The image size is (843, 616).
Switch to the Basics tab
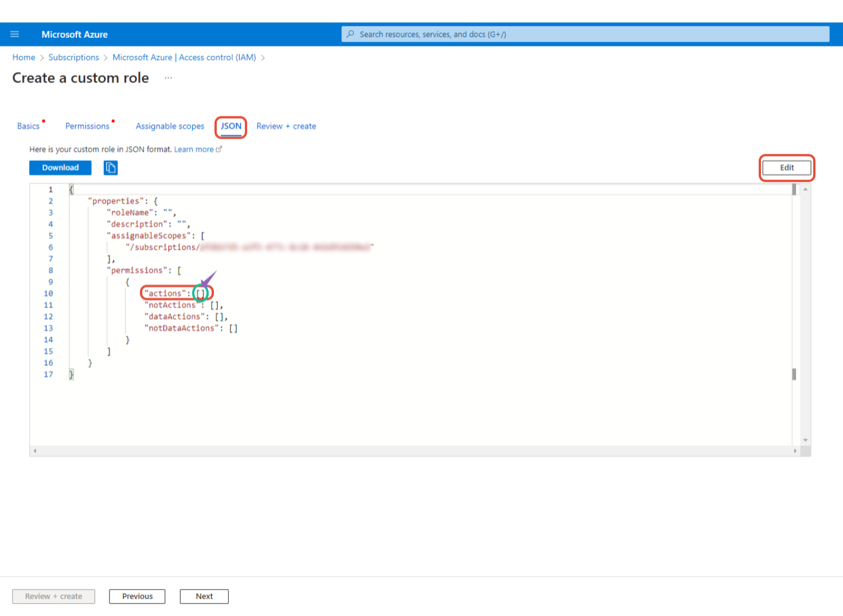click(x=29, y=126)
